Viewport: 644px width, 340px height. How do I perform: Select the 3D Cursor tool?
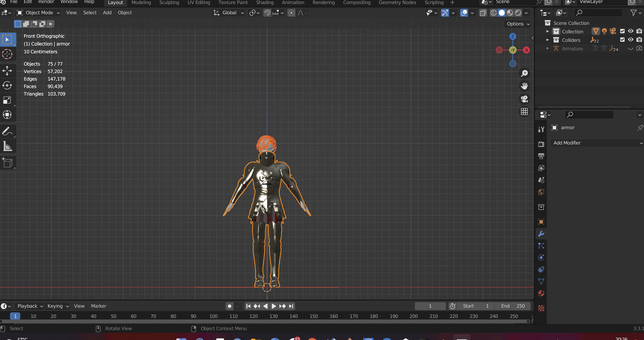[x=7, y=54]
